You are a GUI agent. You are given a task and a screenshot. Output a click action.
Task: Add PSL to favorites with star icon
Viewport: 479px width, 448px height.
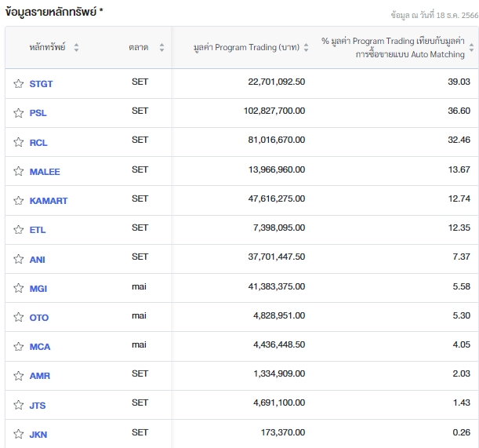(x=18, y=112)
